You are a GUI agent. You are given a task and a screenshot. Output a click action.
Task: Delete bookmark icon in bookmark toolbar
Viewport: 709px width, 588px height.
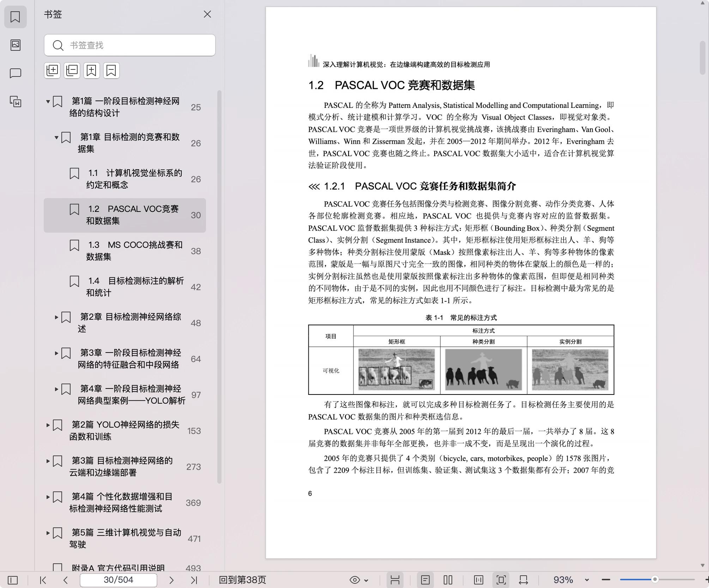click(111, 70)
